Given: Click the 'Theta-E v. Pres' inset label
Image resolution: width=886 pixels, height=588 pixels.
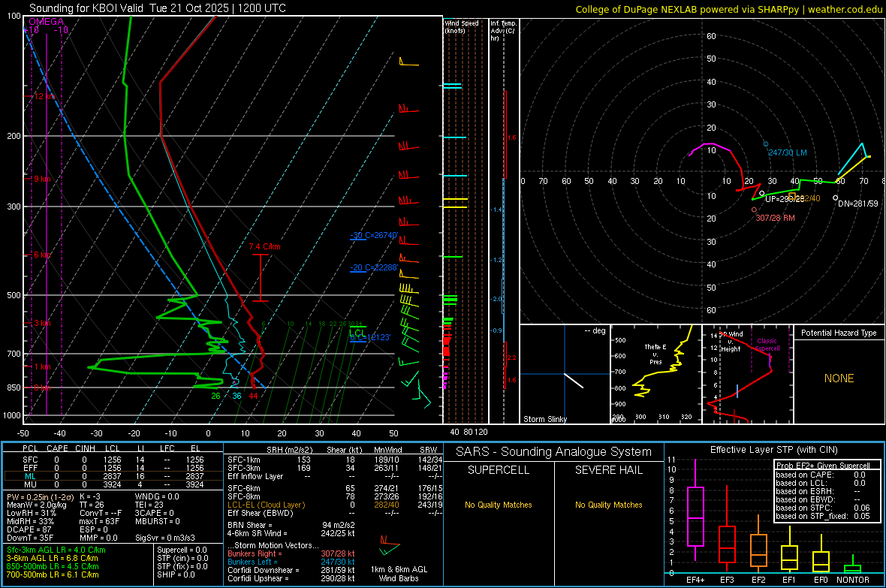Looking at the screenshot, I should (655, 354).
